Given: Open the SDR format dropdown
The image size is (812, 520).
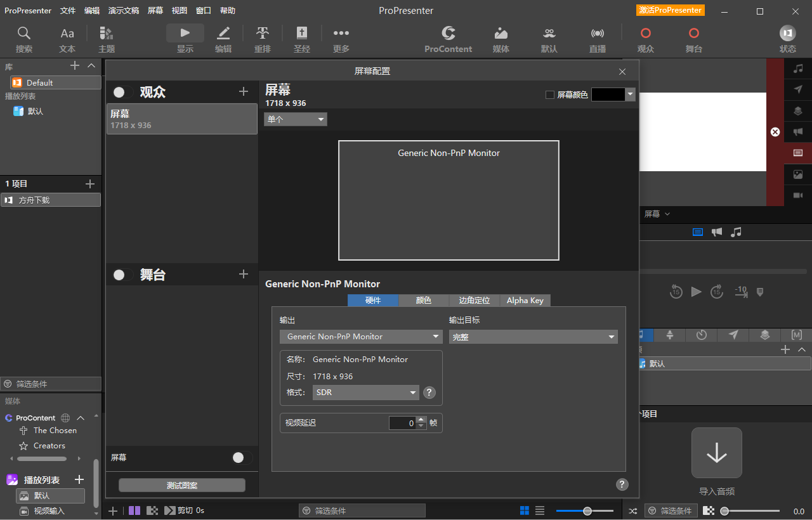Looking at the screenshot, I should (x=366, y=393).
